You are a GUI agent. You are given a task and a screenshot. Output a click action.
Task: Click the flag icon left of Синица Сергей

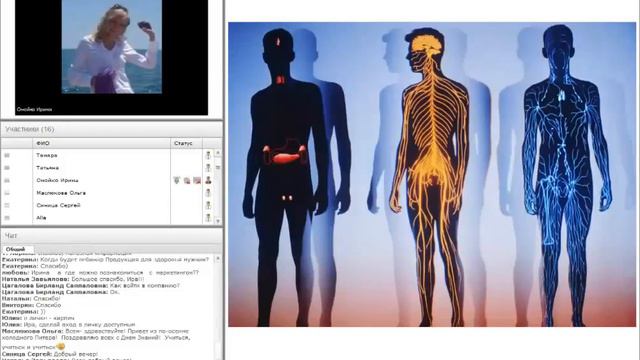pyautogui.click(x=7, y=205)
